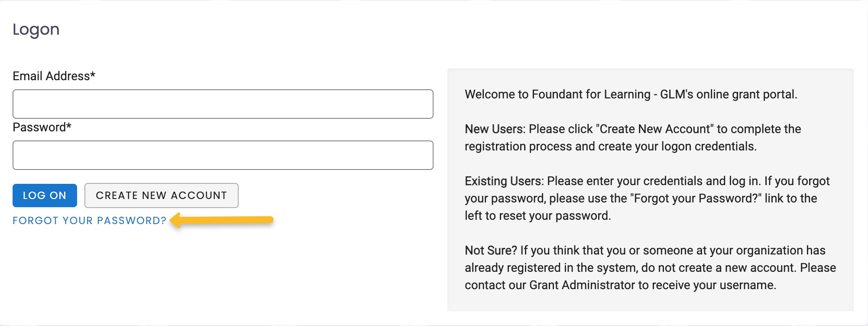Select the Logon page heading
This screenshot has height=326, width=868.
(36, 29)
